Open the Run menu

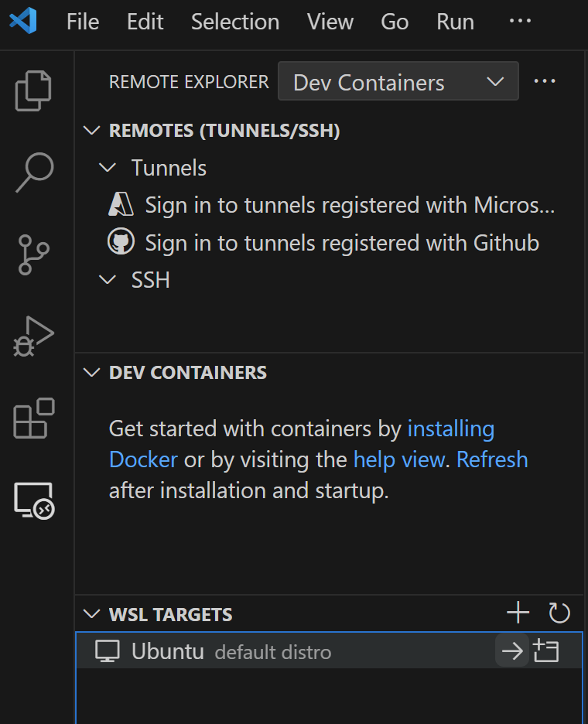coord(455,22)
